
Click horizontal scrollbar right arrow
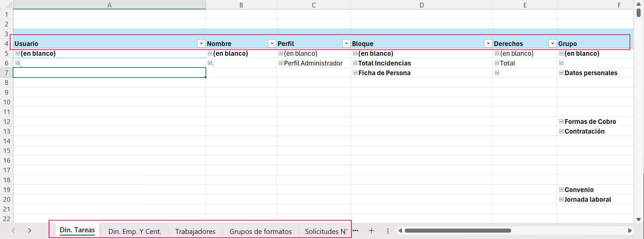point(630,231)
